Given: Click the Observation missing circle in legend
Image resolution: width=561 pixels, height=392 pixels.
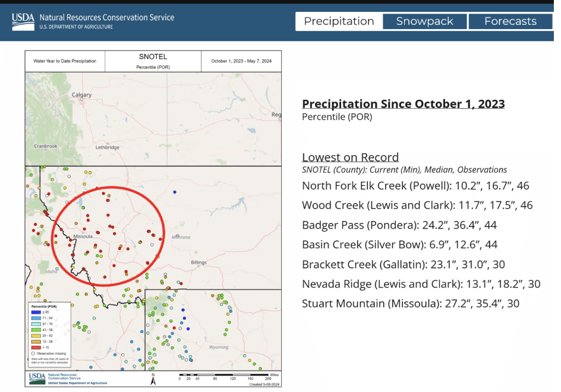Looking at the screenshot, I should pos(33,353).
